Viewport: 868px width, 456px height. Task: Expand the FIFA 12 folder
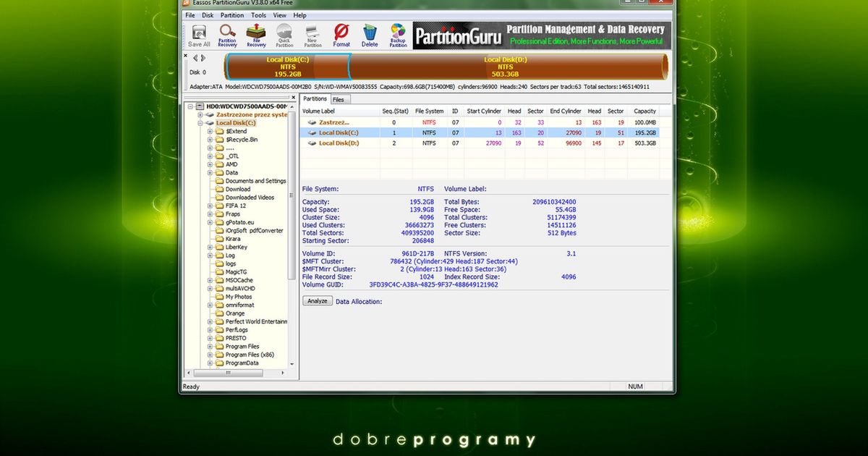(x=210, y=206)
